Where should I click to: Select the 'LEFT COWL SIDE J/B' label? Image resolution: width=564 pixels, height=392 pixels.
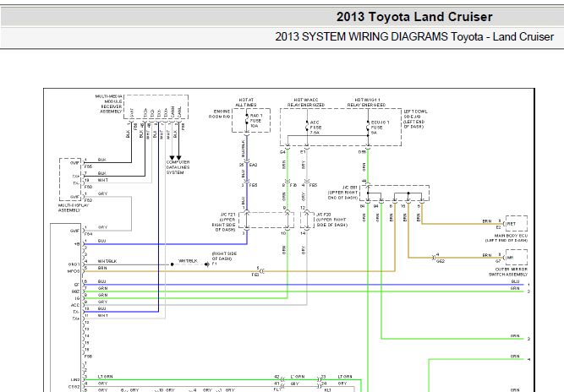415,114
